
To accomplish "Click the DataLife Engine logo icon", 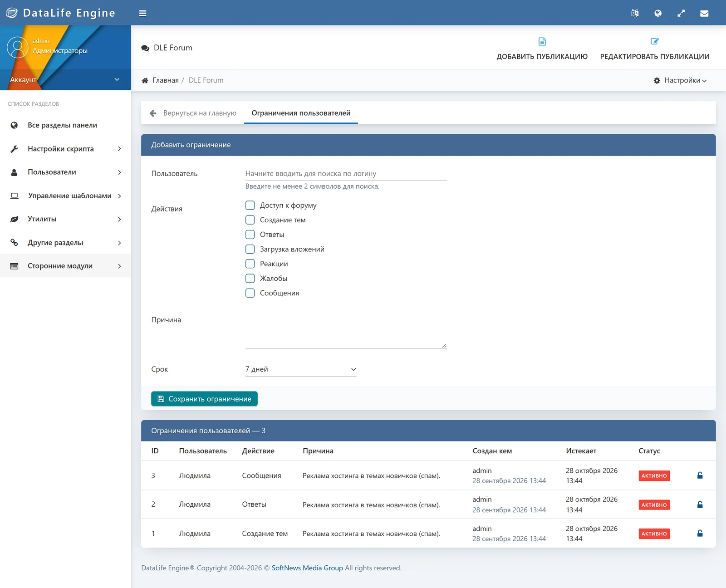I will coord(12,13).
